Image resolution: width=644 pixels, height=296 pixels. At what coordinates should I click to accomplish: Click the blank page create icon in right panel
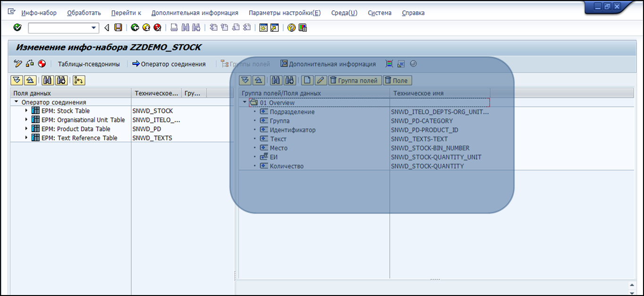307,80
